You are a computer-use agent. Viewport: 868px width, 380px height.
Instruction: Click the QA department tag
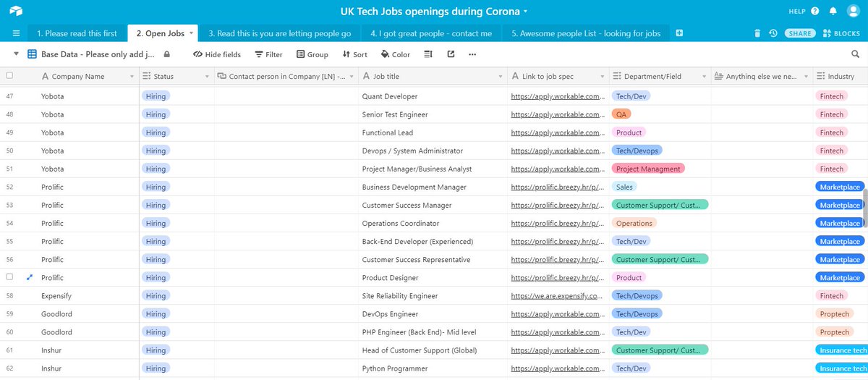(621, 114)
